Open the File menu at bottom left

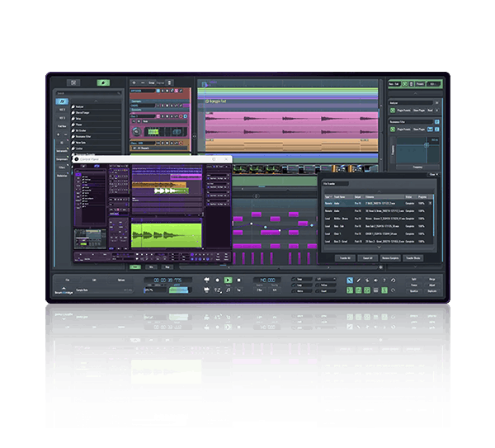[68, 280]
